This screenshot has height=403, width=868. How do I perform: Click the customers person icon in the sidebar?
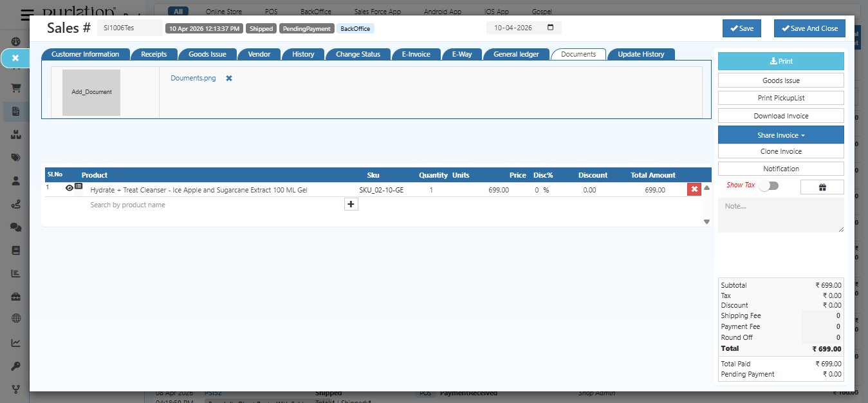point(16,182)
